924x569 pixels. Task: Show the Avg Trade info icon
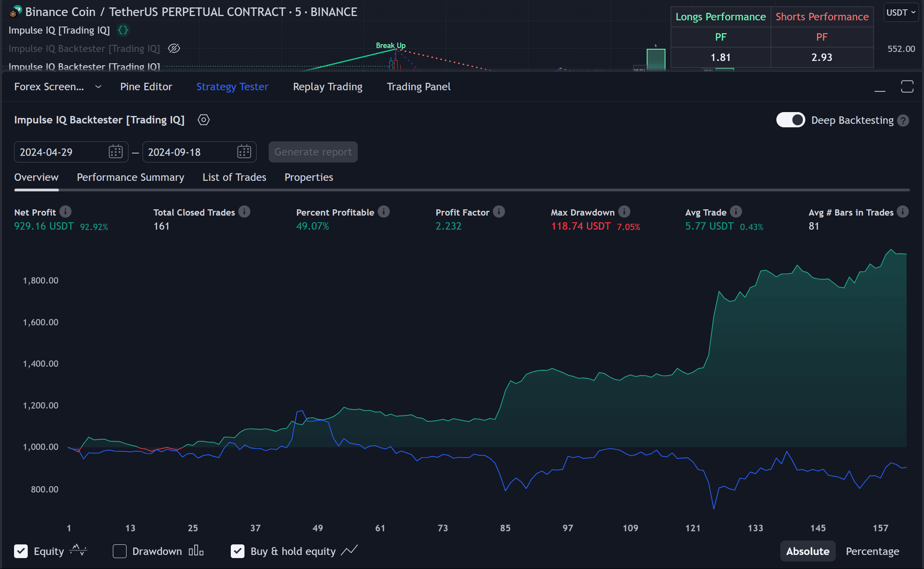736,212
